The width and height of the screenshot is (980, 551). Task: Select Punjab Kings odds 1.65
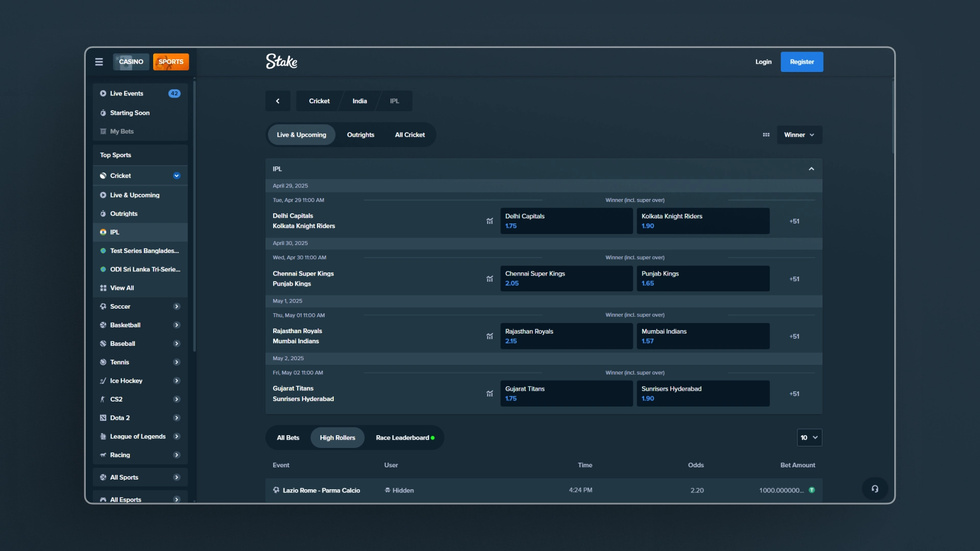coord(703,279)
